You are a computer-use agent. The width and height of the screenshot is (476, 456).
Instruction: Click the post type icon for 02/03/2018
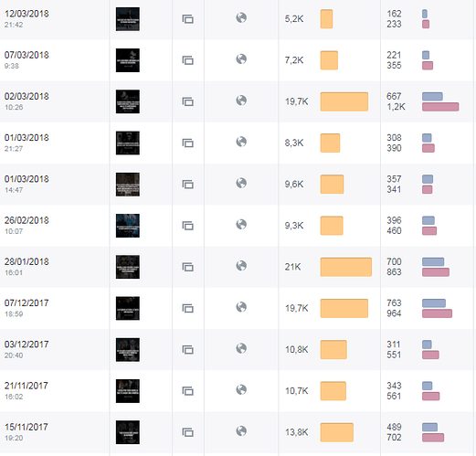click(x=188, y=101)
